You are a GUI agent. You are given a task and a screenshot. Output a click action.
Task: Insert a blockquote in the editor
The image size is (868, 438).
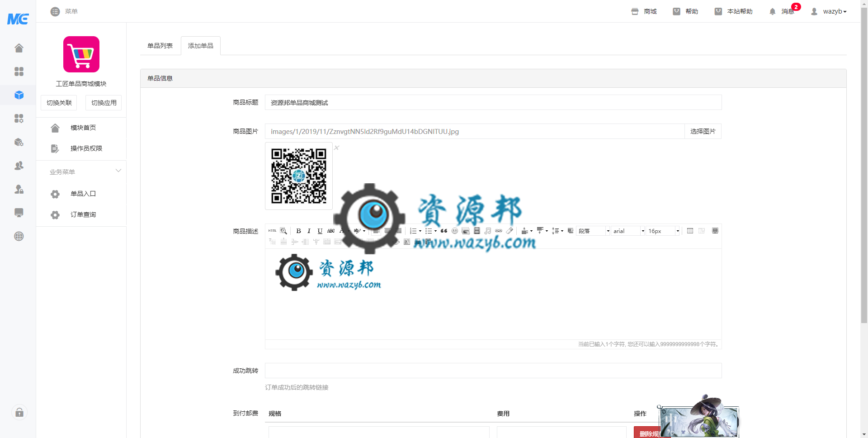(444, 231)
